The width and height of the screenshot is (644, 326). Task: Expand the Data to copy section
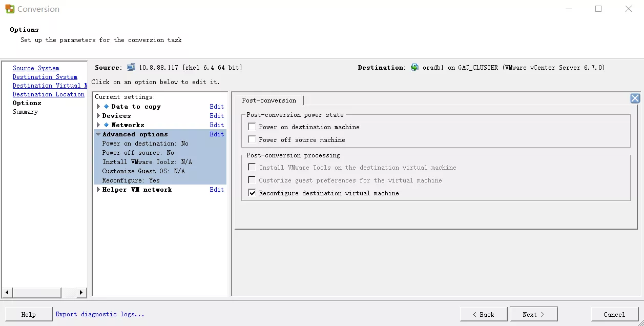pos(98,107)
